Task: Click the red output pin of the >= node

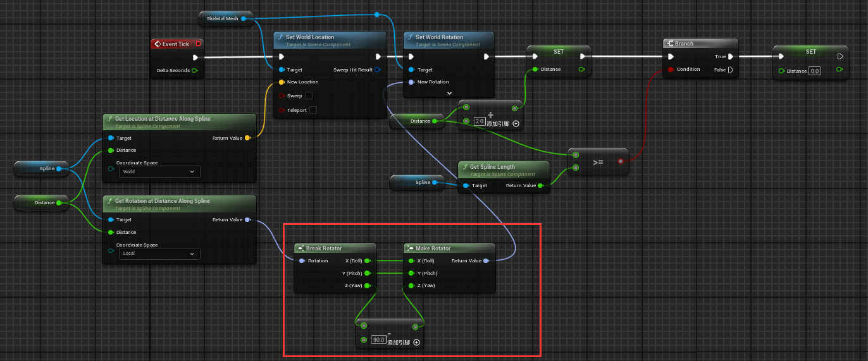Action: tap(620, 161)
